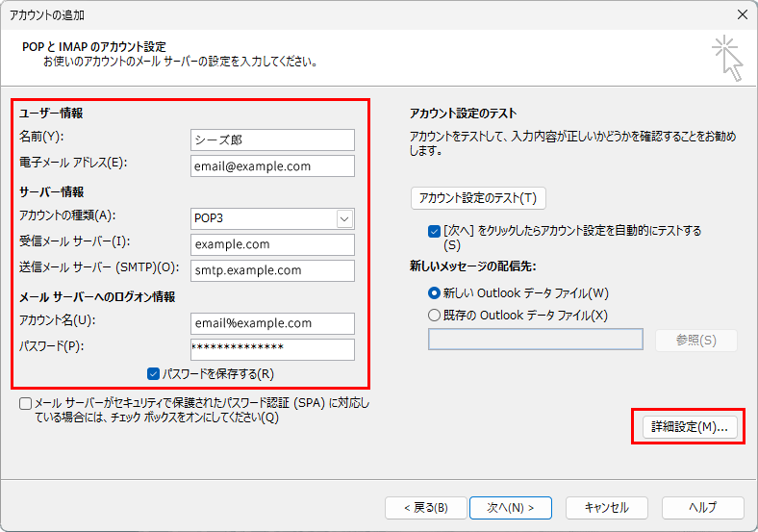
Task: Select new Outlook data file option
Action: [x=434, y=293]
